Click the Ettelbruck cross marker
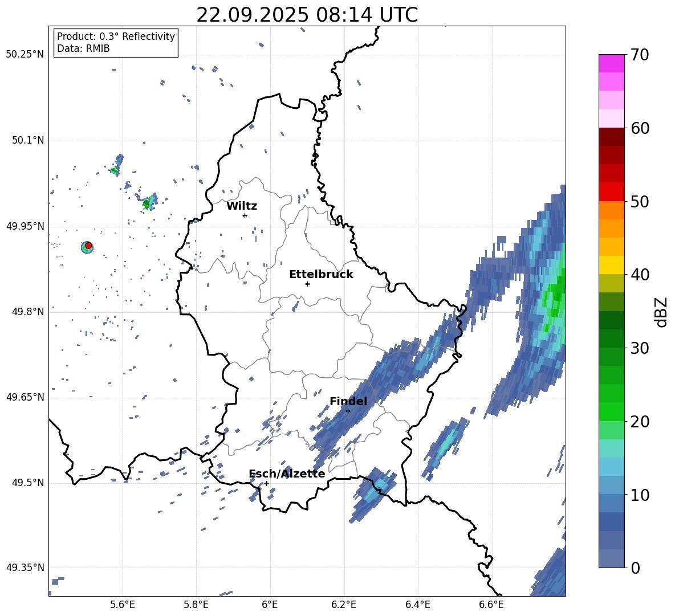 307,284
